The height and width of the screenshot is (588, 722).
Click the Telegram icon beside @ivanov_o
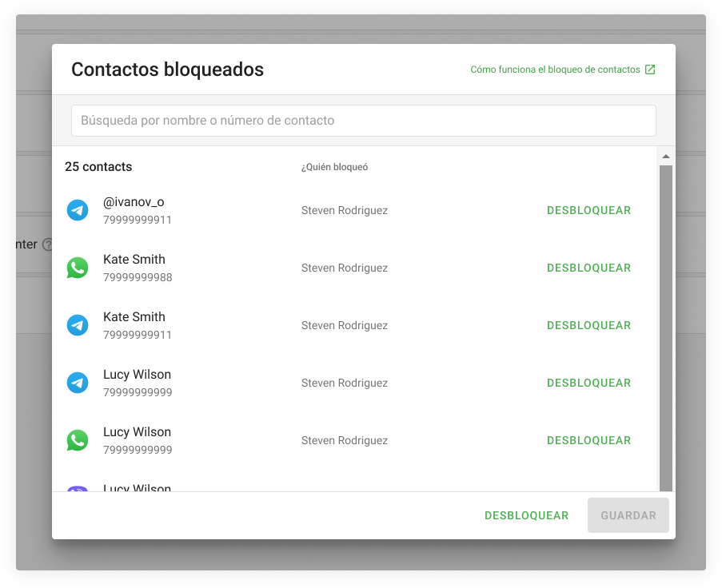(x=78, y=211)
